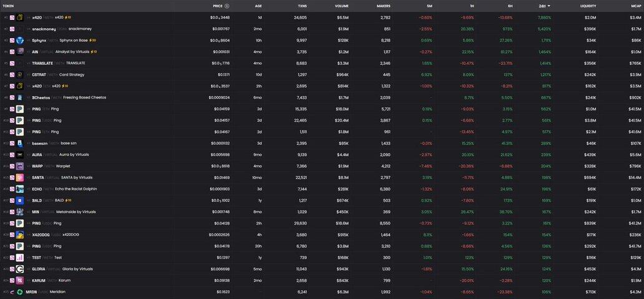Click the green MRDN Meridian token logo

[x=20, y=292]
